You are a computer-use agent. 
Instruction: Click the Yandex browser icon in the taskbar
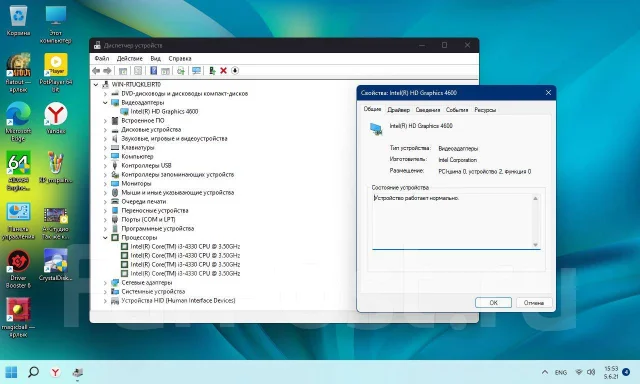tap(55, 372)
